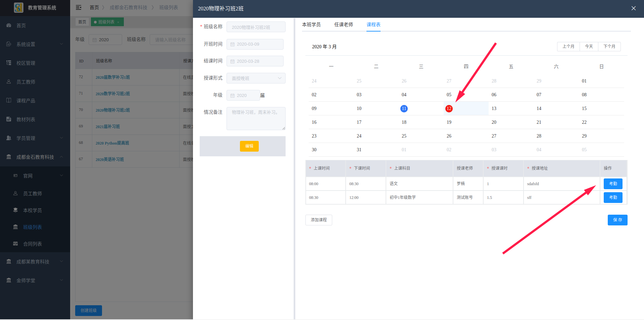Viewport: 644px width, 320px height.
Task: Open 2020英语补习班 link in list
Action: pos(109,159)
